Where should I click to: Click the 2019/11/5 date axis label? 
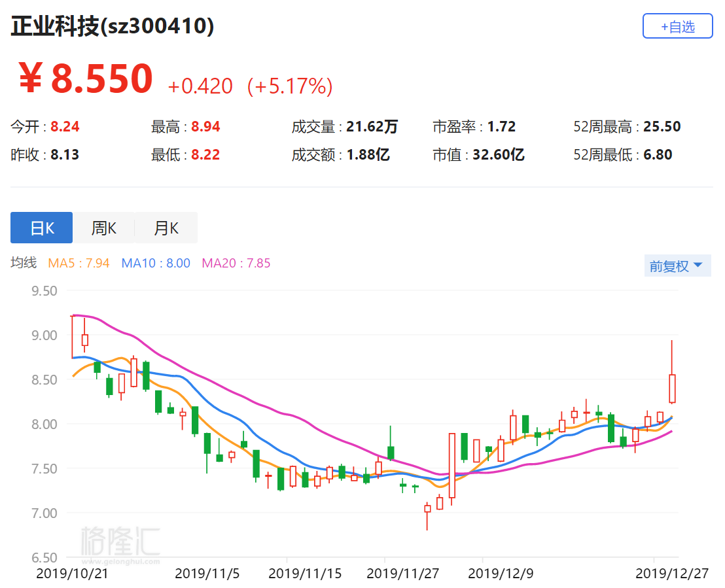coord(207,574)
